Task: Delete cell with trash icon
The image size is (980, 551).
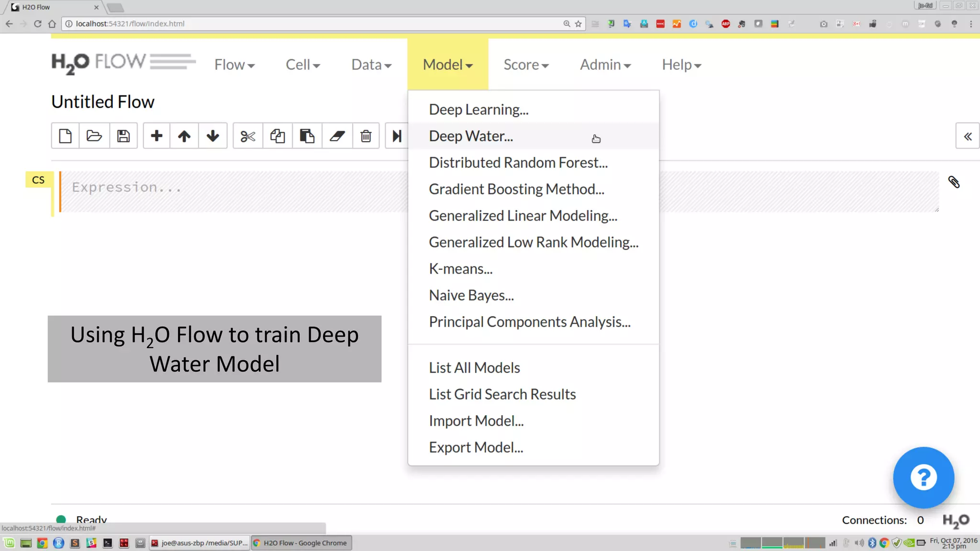Action: coord(366,136)
